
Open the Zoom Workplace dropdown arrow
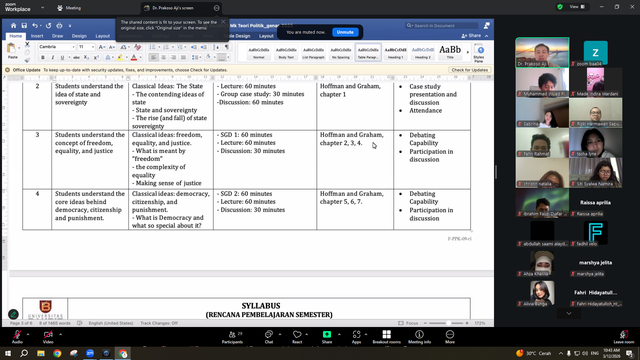42,8
